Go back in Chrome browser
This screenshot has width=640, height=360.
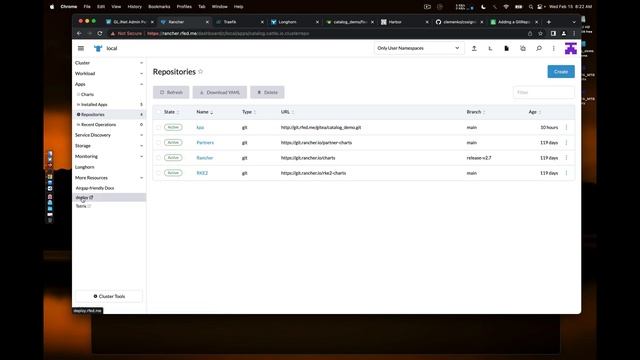pyautogui.click(x=79, y=33)
